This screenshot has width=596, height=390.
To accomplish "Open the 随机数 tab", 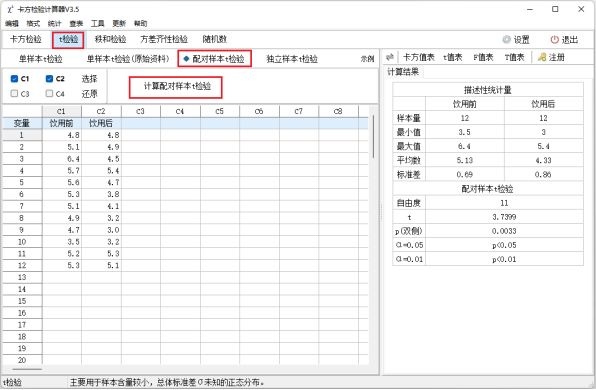I will click(215, 39).
